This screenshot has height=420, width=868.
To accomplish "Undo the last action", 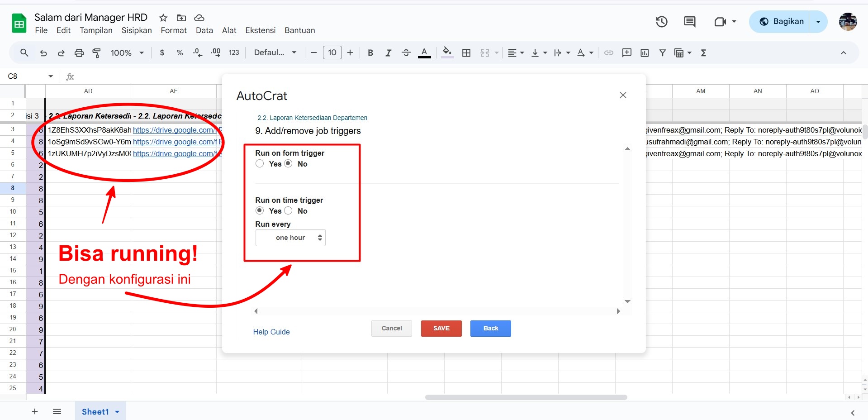I will pyautogui.click(x=43, y=52).
